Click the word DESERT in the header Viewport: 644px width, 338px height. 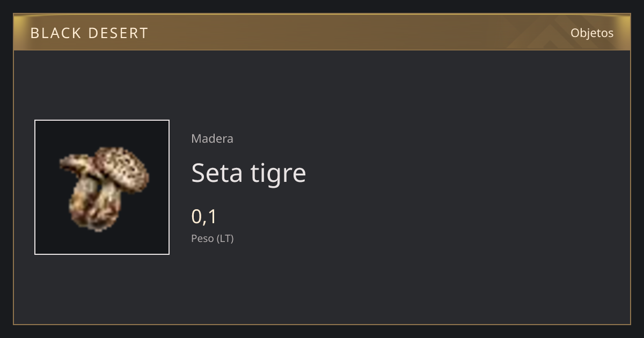coord(118,33)
